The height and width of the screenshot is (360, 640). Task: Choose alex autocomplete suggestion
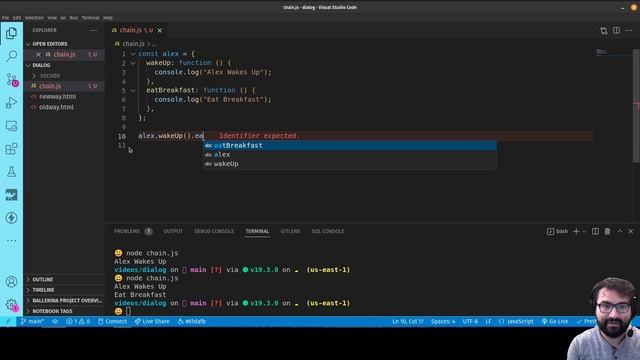tap(350, 155)
